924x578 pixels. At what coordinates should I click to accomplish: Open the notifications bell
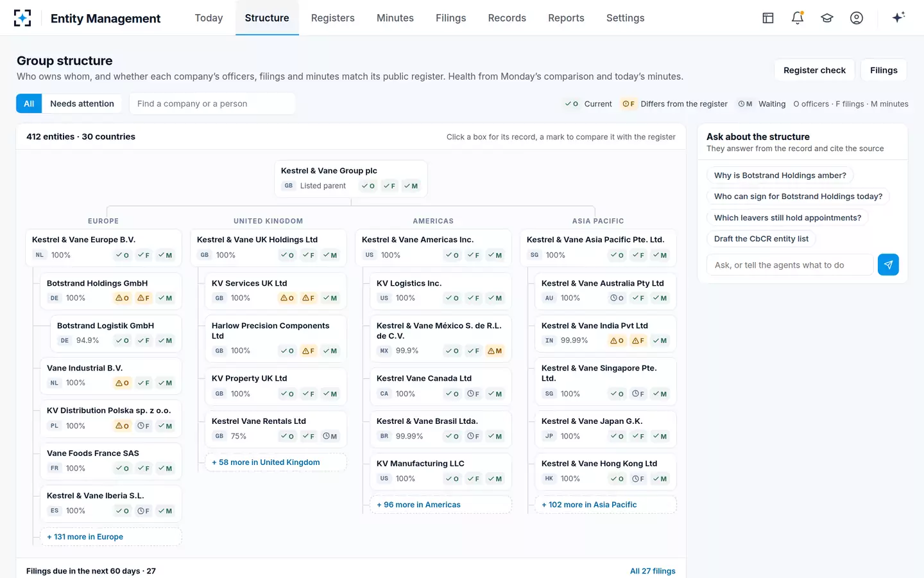point(798,18)
